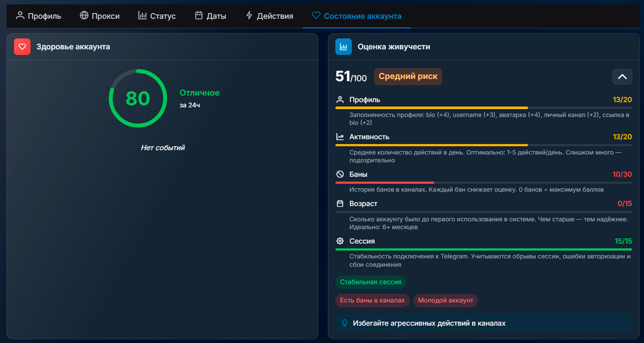Click the ban circle icon beside Баны
The width and height of the screenshot is (644, 343).
coord(340,174)
